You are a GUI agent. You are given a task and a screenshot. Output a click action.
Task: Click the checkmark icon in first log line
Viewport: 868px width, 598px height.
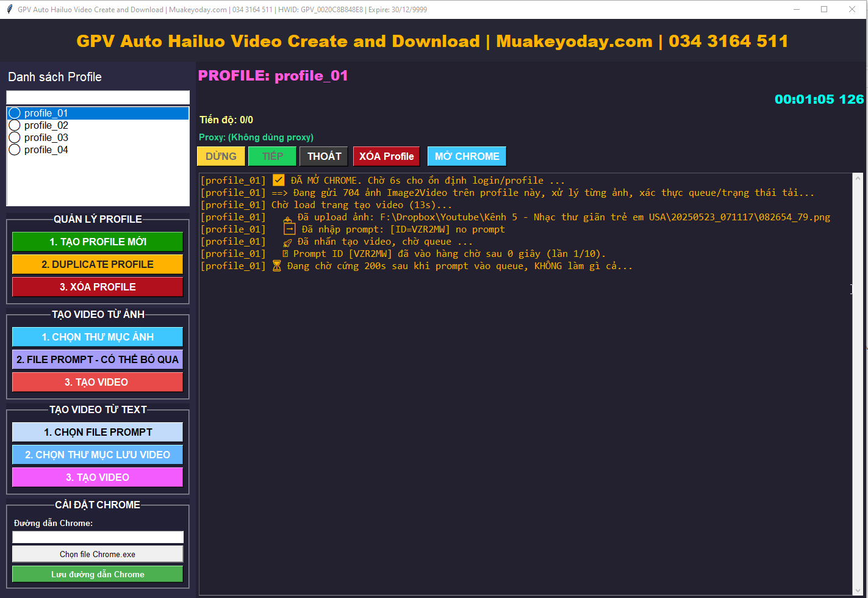point(279,180)
